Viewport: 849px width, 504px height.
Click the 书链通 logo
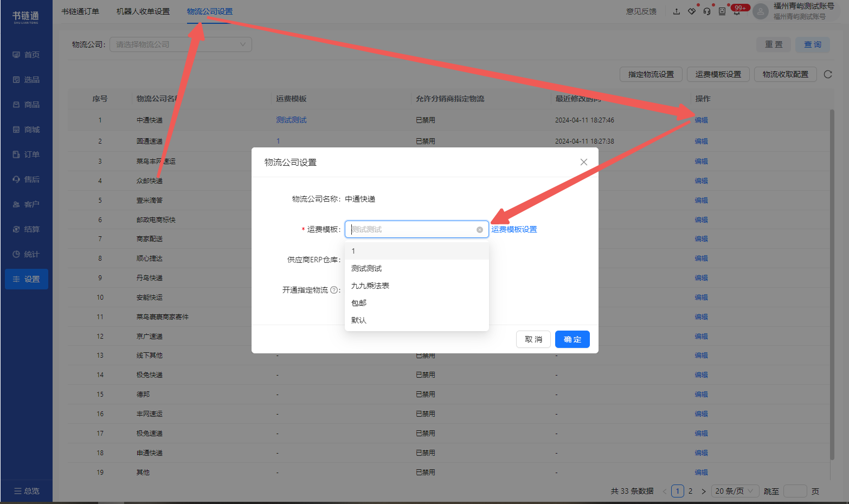pyautogui.click(x=26, y=17)
